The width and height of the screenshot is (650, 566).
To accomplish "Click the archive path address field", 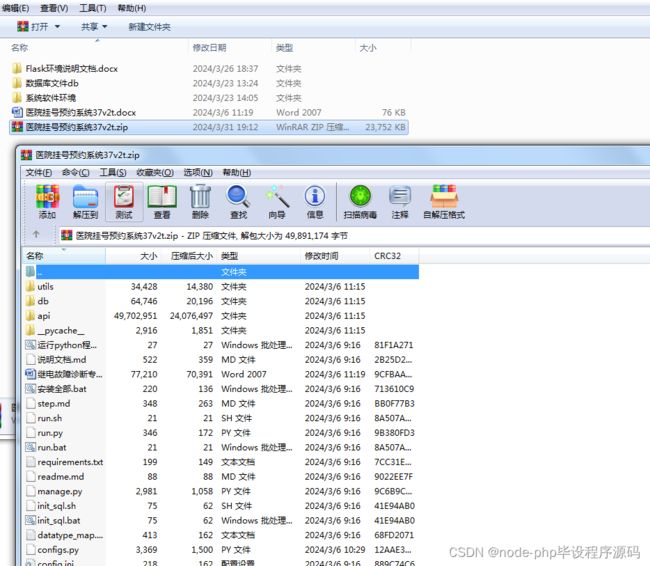I will pos(352,236).
